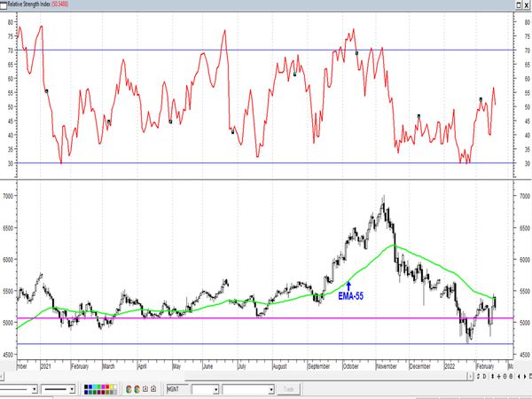Image resolution: width=532 pixels, height=399 pixels.
Task: Close the Relative Strength Index pane
Action: (x=526, y=5)
